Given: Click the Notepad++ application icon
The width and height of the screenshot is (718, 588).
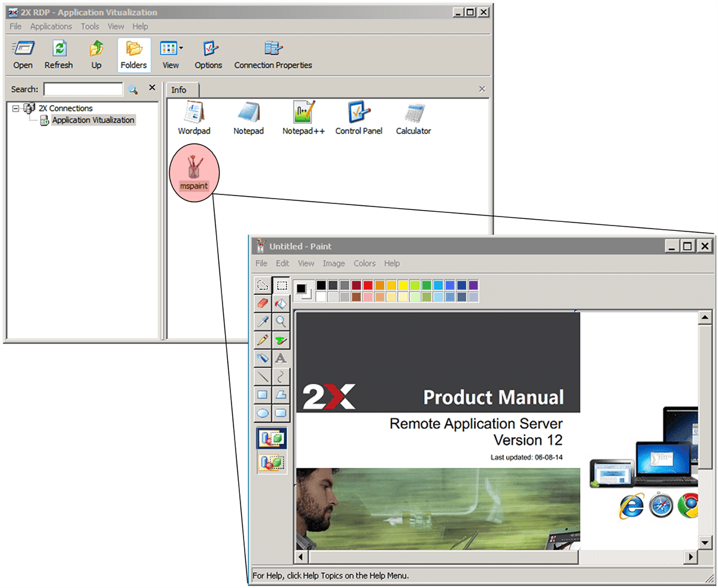Looking at the screenshot, I should (x=303, y=118).
